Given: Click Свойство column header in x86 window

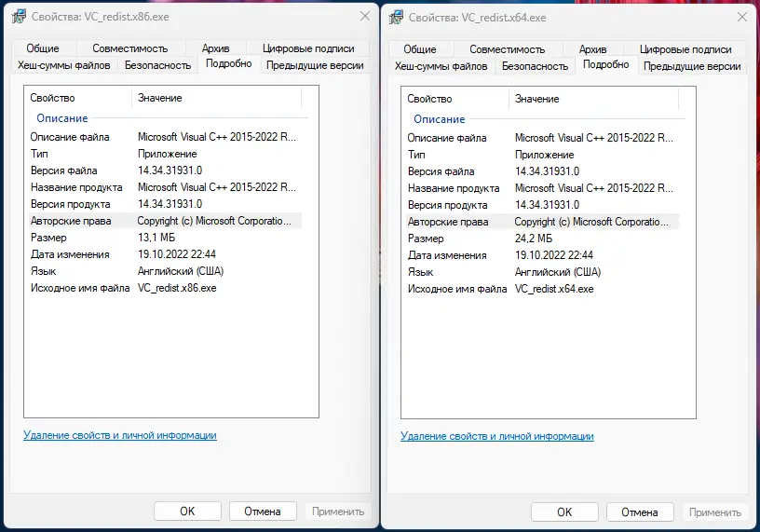Looking at the screenshot, I should click(78, 98).
